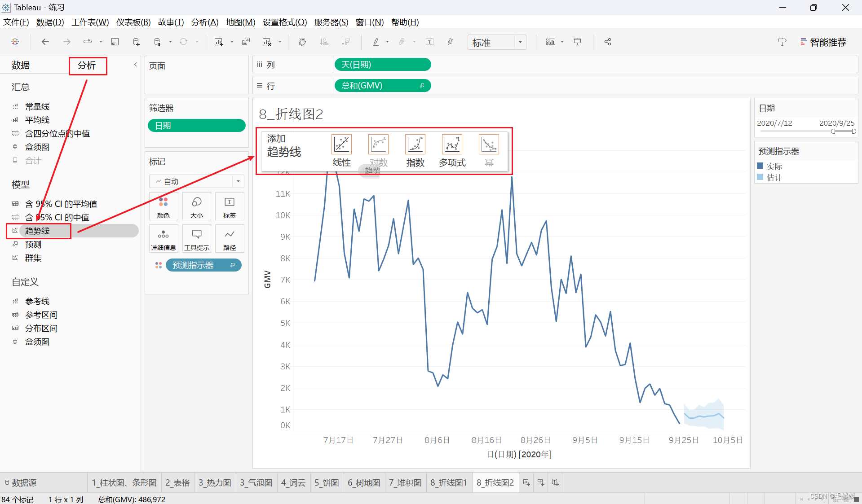Click the new worksheet icon in tab bar

[526, 482]
